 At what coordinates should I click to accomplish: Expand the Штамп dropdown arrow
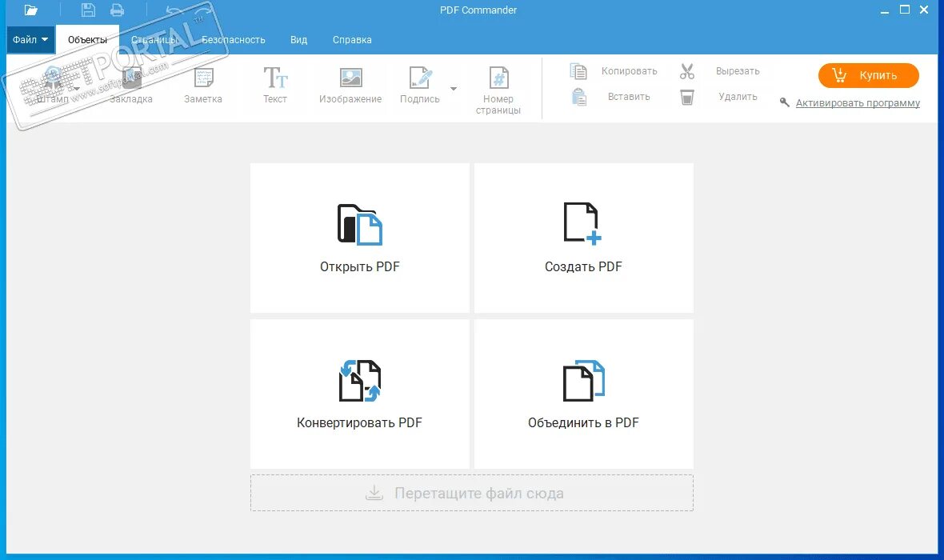77,89
